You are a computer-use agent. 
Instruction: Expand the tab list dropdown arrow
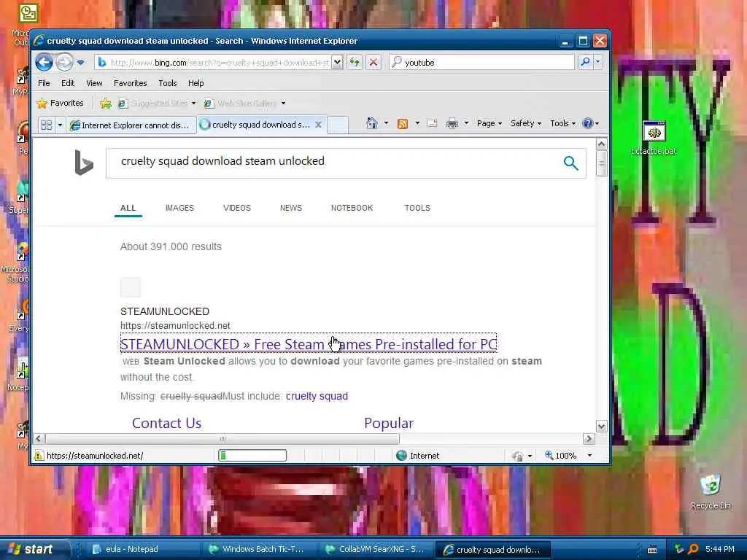60,125
